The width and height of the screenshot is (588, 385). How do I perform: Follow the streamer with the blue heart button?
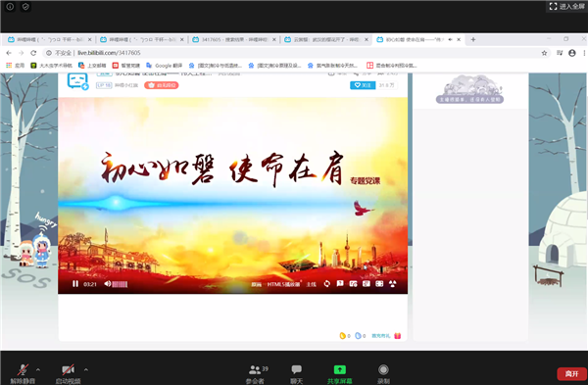363,85
